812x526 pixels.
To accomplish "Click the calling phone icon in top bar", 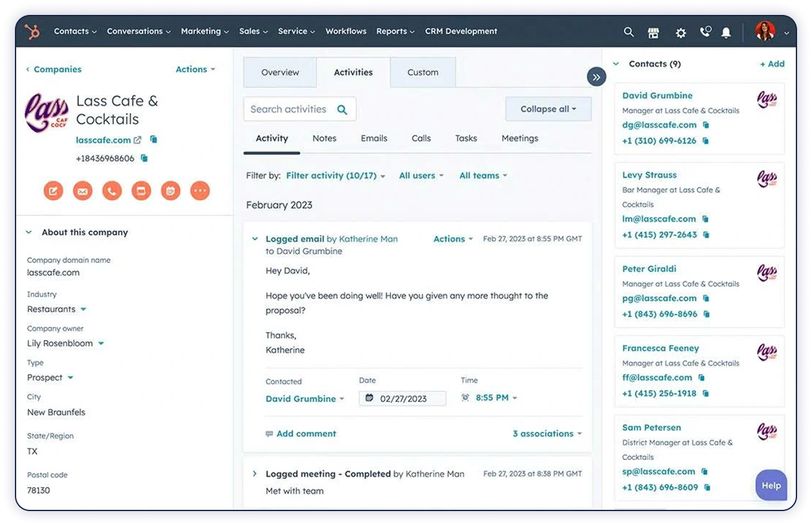I will (706, 32).
